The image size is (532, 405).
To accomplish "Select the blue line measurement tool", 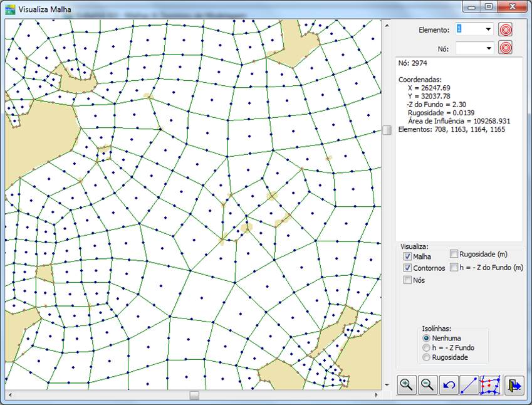I will click(469, 386).
